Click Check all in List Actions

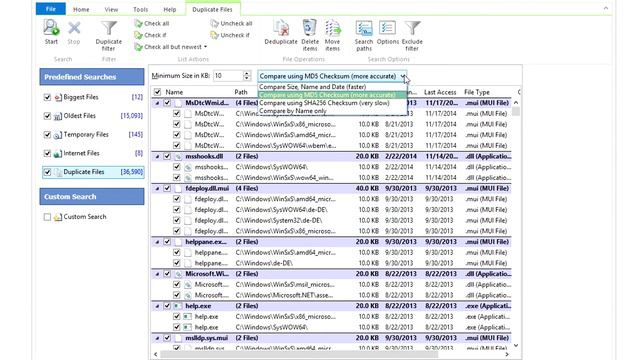(x=152, y=24)
